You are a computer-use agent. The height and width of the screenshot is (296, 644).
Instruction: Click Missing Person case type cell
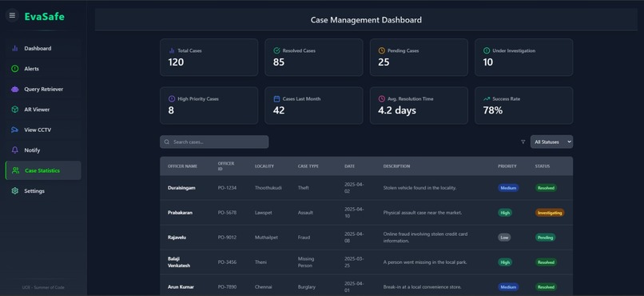[306, 262]
